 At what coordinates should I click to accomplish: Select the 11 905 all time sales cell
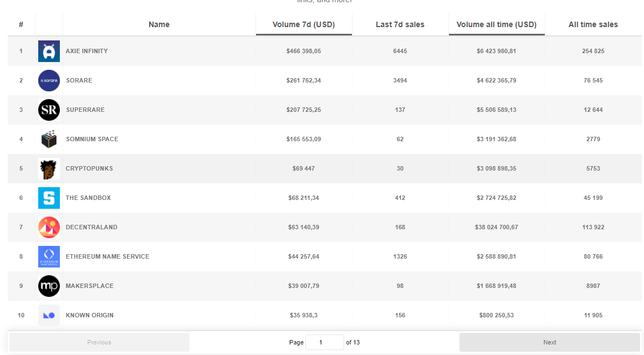(593, 315)
